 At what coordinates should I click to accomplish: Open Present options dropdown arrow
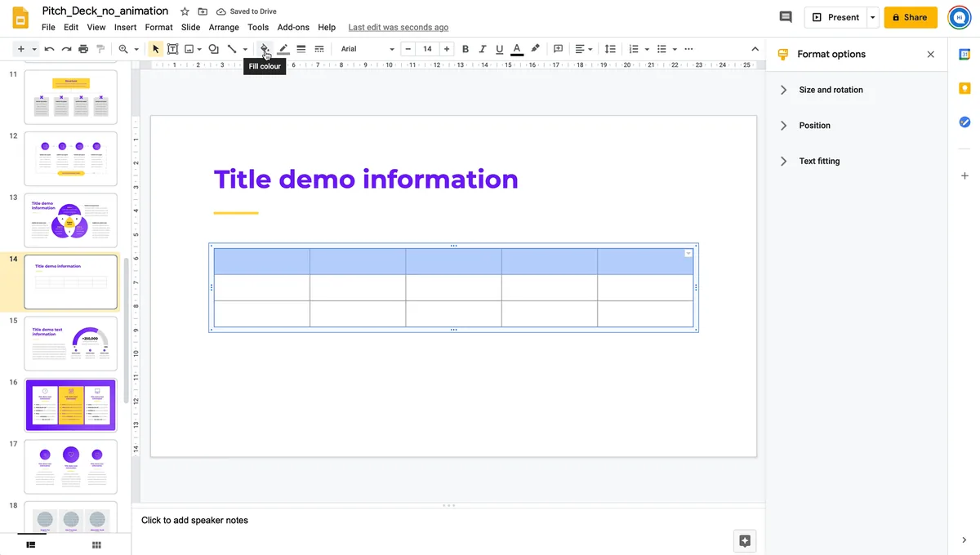(x=873, y=17)
